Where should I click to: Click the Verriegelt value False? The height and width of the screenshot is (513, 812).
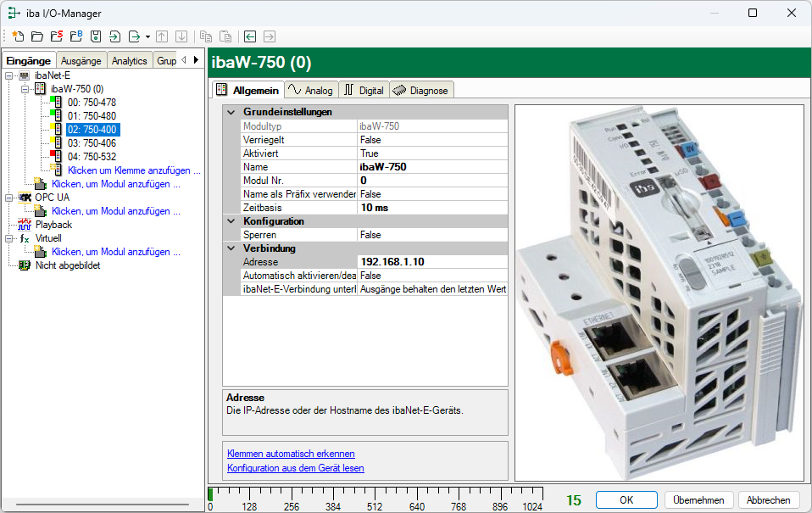coord(432,140)
